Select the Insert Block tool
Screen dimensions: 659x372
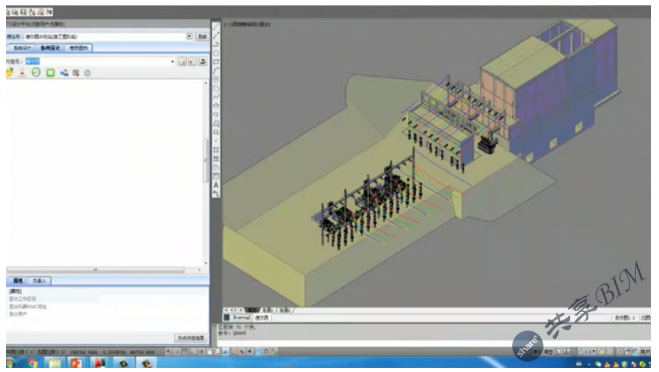point(216,124)
